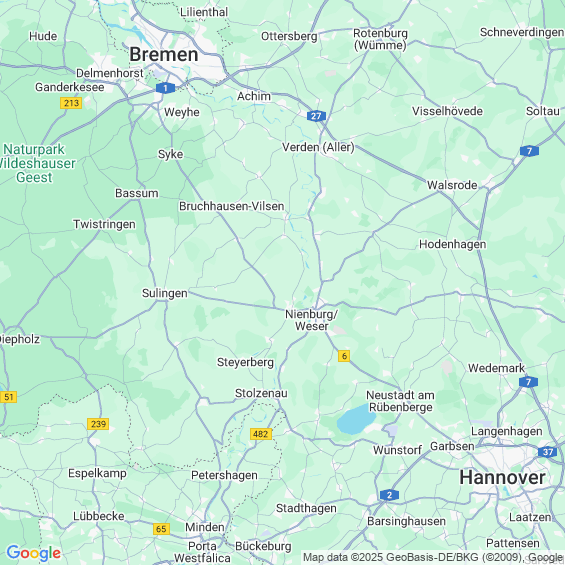This screenshot has width=565, height=565.
Task: Click the A7 shield near Soltau
Action: click(x=529, y=151)
